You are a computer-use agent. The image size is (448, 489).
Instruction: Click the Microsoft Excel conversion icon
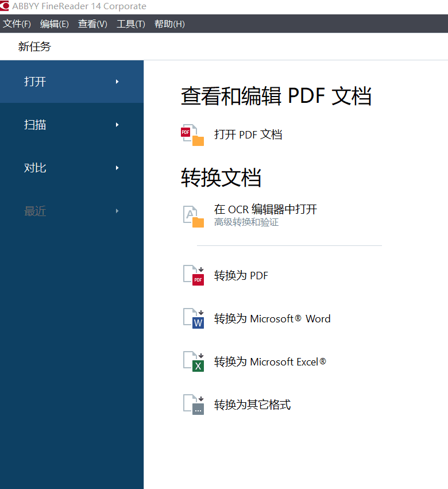click(x=194, y=361)
